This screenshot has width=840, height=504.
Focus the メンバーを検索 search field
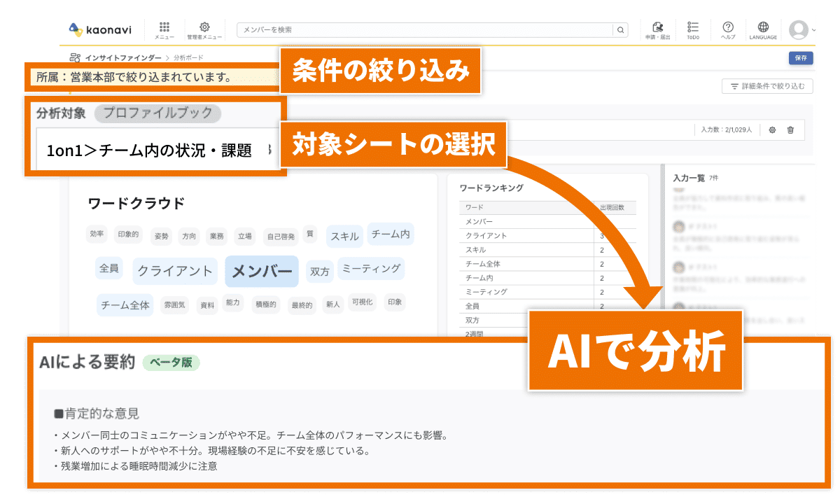[425, 29]
